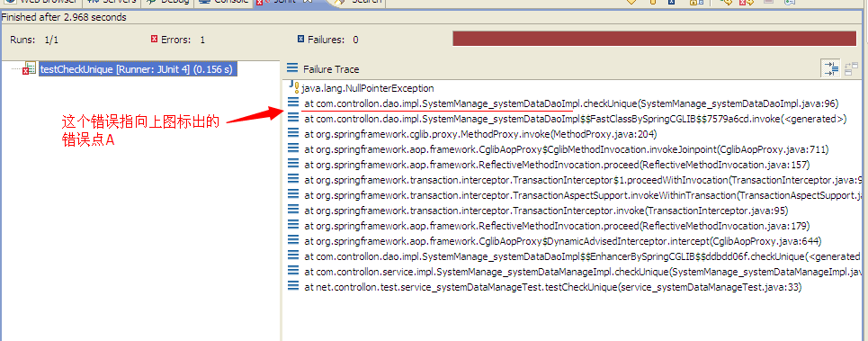
Task: Select the CglibAopProxy line 644 intercept trace
Action: pyautogui.click(x=563, y=241)
